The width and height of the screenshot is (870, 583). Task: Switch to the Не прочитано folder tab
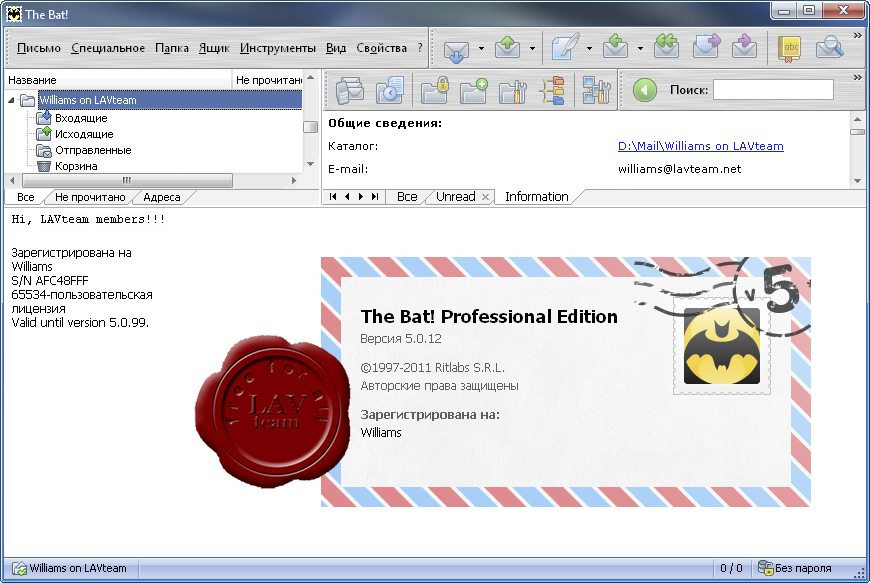pos(90,197)
